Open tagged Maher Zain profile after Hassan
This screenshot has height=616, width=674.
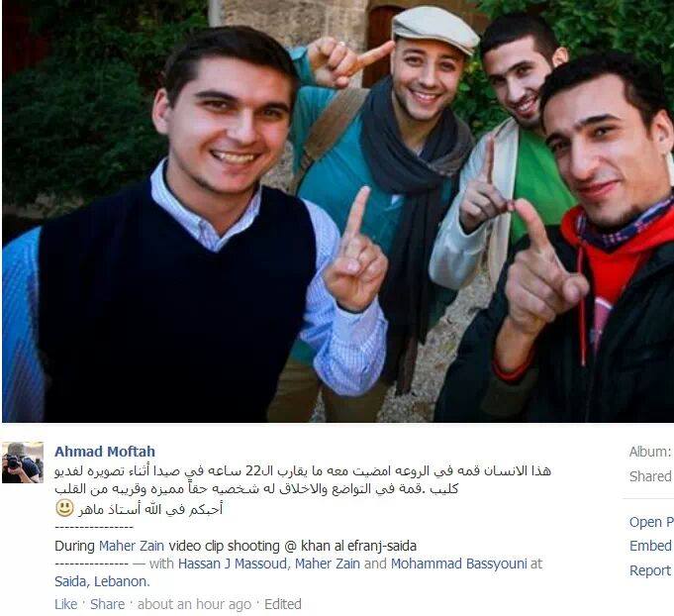(328, 564)
